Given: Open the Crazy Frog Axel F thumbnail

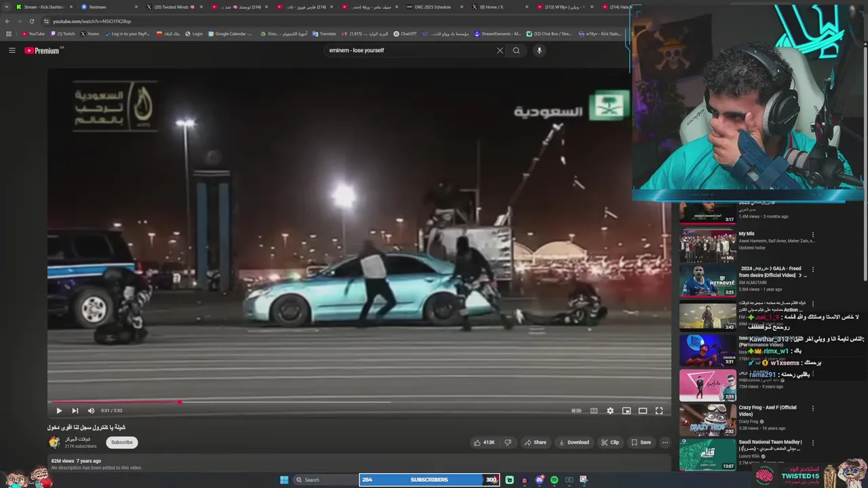Looking at the screenshot, I should coord(707,420).
